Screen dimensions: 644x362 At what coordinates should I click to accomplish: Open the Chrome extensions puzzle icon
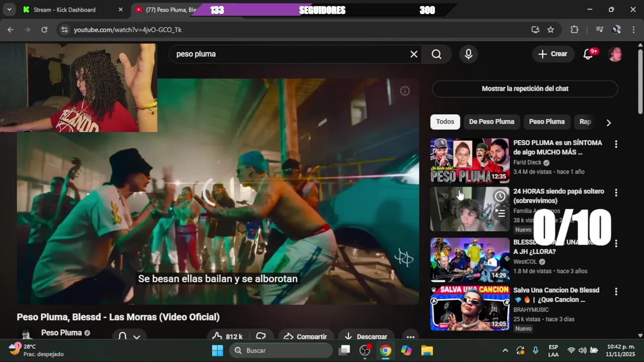coord(575,30)
